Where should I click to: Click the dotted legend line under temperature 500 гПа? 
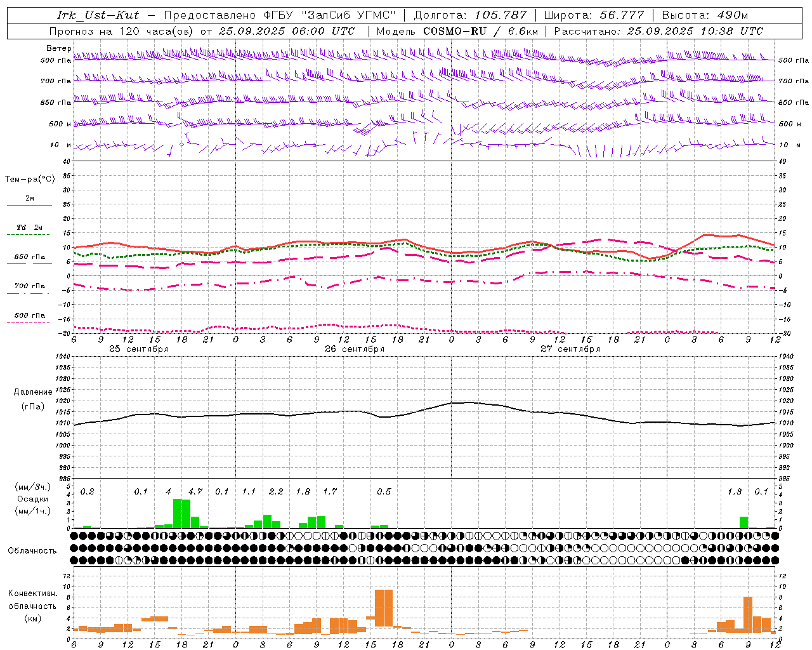(29, 322)
